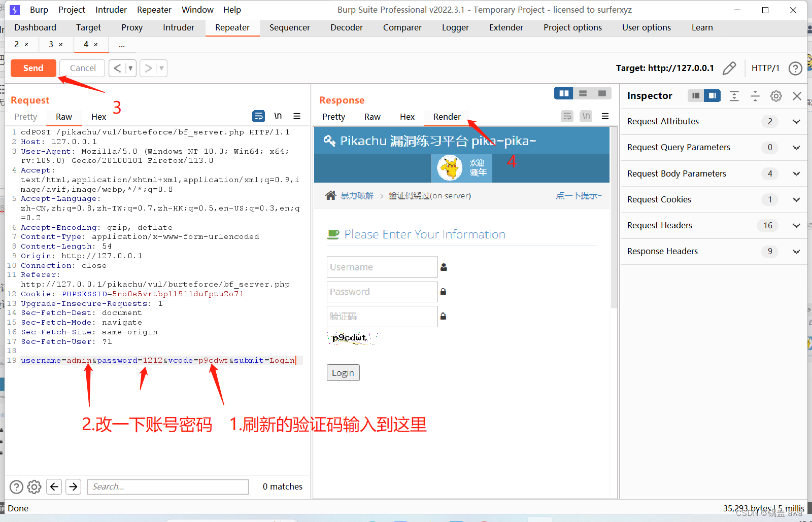This screenshot has width=812, height=522.
Task: Go forward to next request in history
Action: click(x=148, y=68)
